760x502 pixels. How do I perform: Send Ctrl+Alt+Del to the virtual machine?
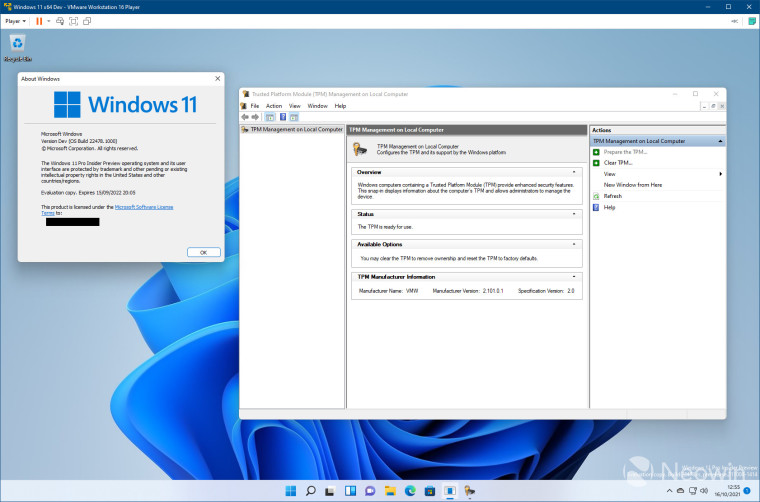tap(60, 21)
